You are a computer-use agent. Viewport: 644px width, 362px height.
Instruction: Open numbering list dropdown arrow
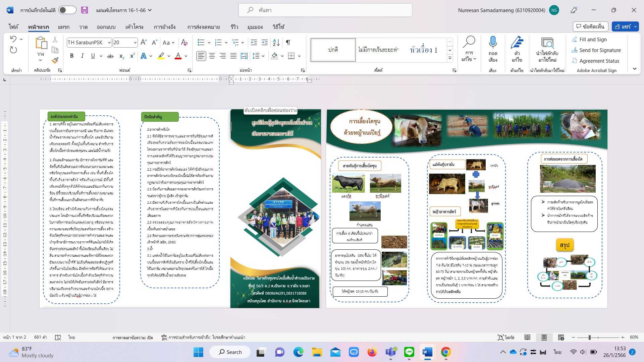tap(226, 43)
